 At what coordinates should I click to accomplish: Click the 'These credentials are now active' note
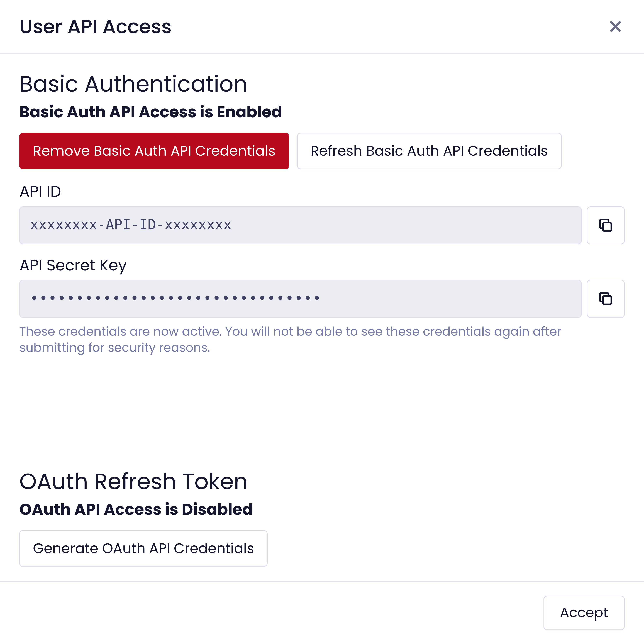click(x=290, y=339)
